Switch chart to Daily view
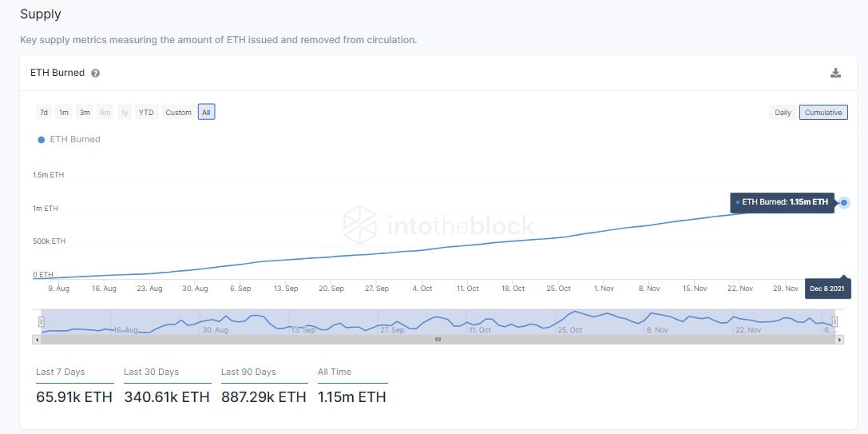 (x=783, y=113)
